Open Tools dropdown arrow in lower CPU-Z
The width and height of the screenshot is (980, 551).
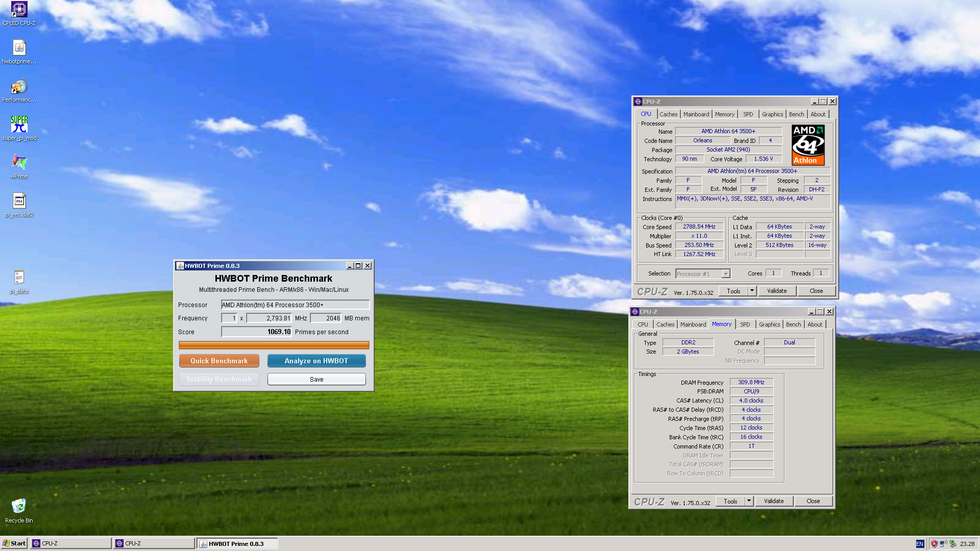[x=749, y=501]
